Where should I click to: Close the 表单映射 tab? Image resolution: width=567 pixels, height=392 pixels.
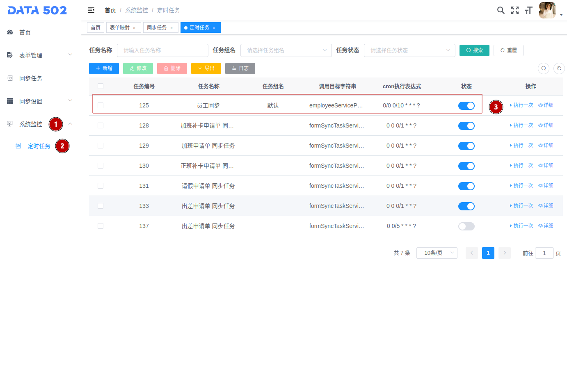[134, 28]
